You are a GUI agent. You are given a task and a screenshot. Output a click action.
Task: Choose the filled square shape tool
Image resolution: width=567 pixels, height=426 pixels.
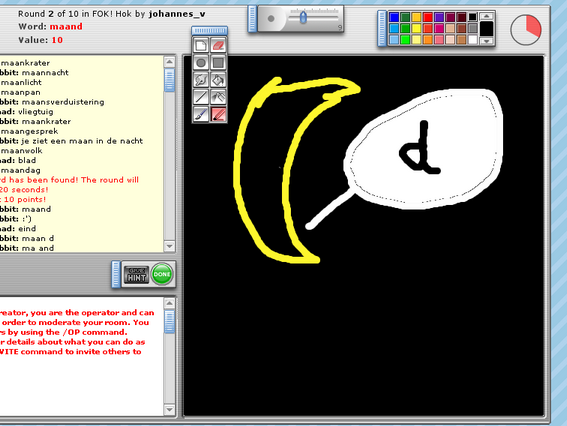point(218,63)
